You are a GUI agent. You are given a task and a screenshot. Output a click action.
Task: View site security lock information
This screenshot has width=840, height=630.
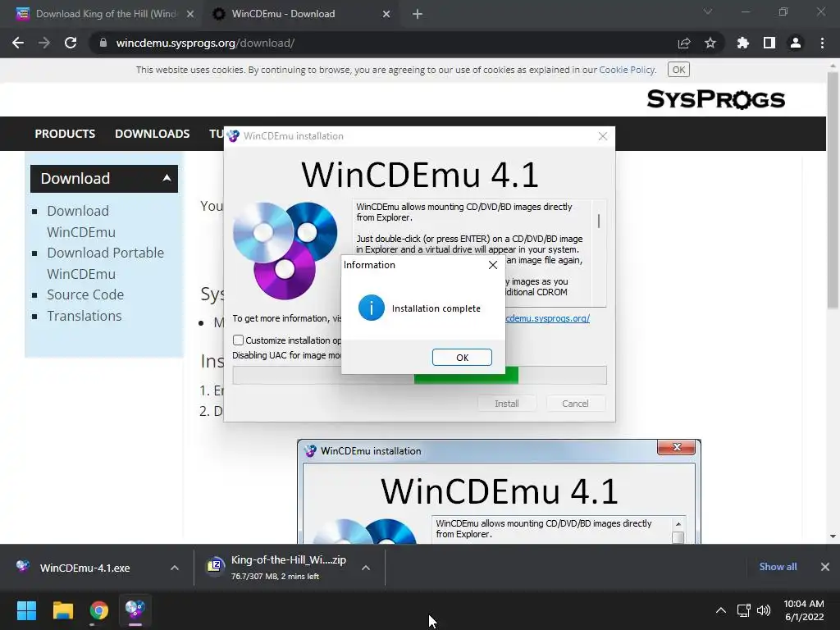click(103, 43)
